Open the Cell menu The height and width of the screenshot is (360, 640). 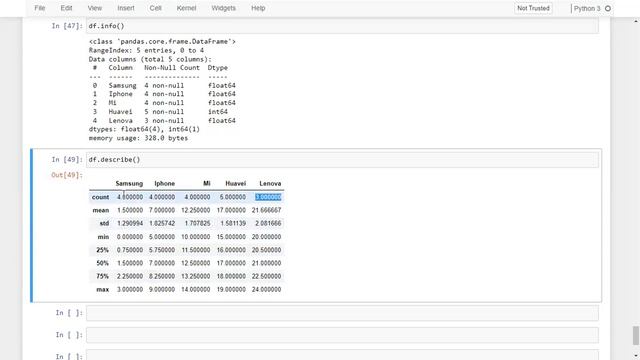155,8
